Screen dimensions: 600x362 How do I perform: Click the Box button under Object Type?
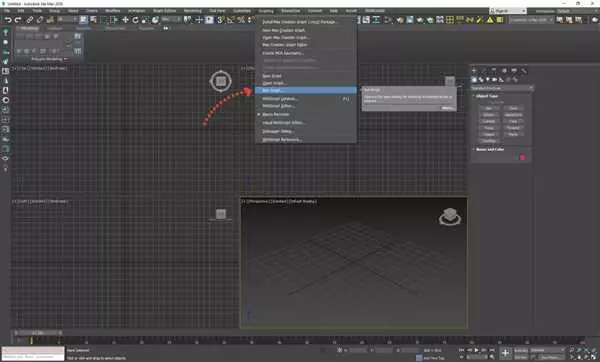[x=489, y=108]
